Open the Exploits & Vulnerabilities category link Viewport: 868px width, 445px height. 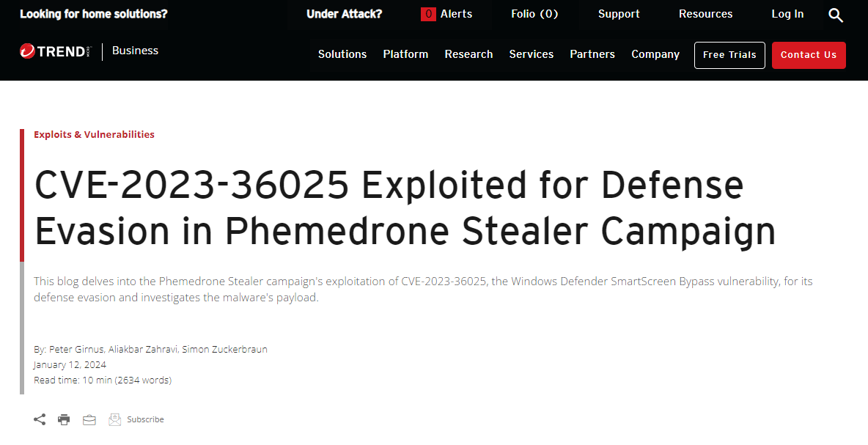tap(94, 134)
